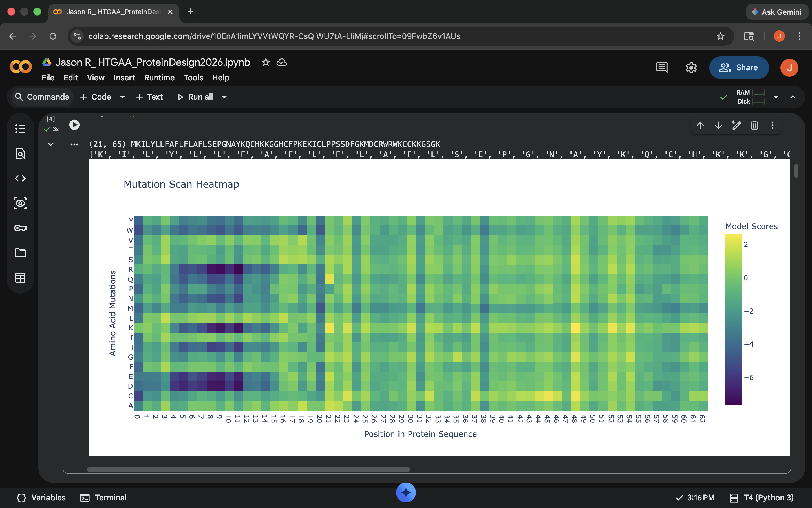Click the 3:16 PM execution status
The width and height of the screenshot is (812, 508).
695,498
